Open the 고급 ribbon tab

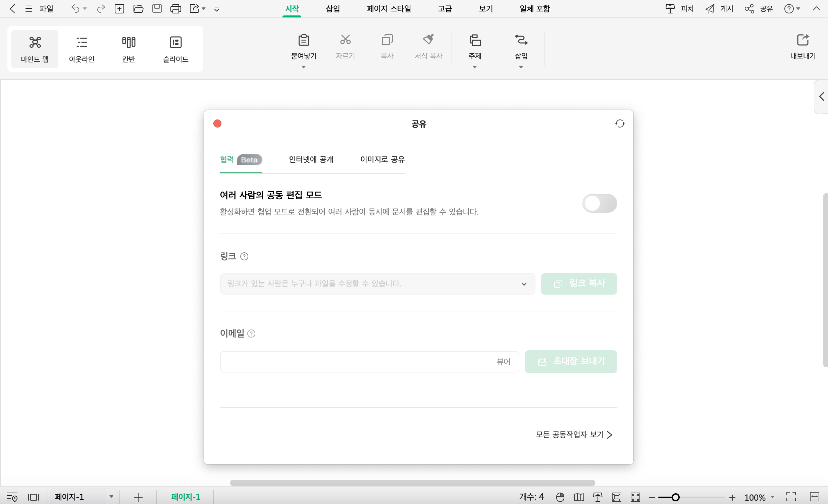[445, 9]
